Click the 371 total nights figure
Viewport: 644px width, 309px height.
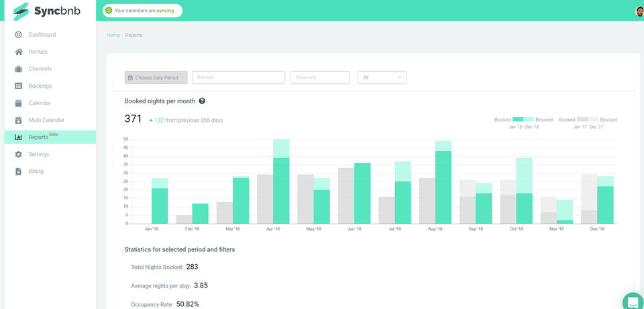coord(133,119)
